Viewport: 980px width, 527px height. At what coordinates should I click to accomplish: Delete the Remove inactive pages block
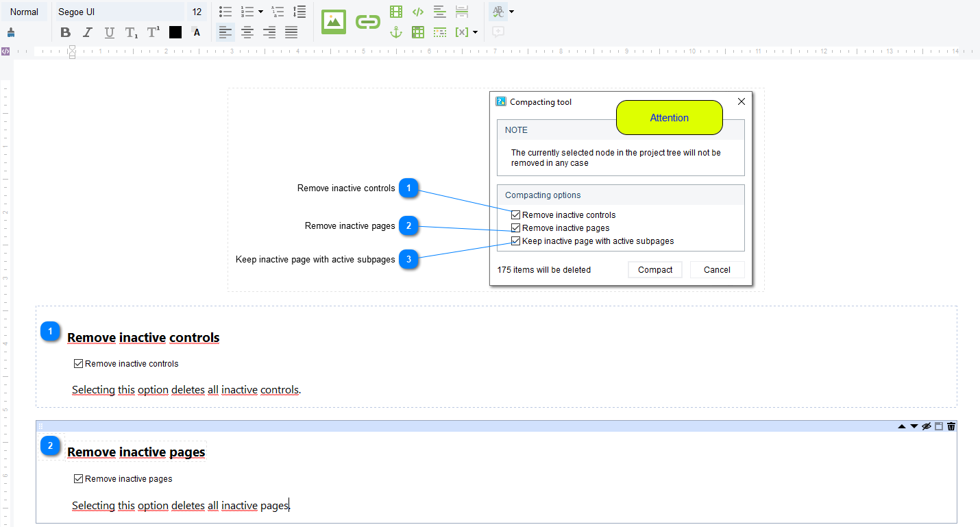tap(951, 426)
